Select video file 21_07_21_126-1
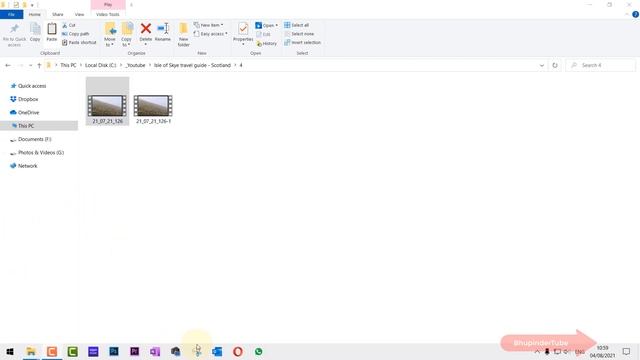 pos(153,109)
